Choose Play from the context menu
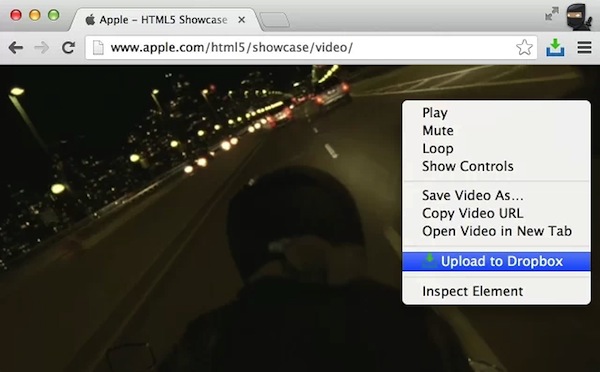This screenshot has width=600, height=372. [496, 113]
